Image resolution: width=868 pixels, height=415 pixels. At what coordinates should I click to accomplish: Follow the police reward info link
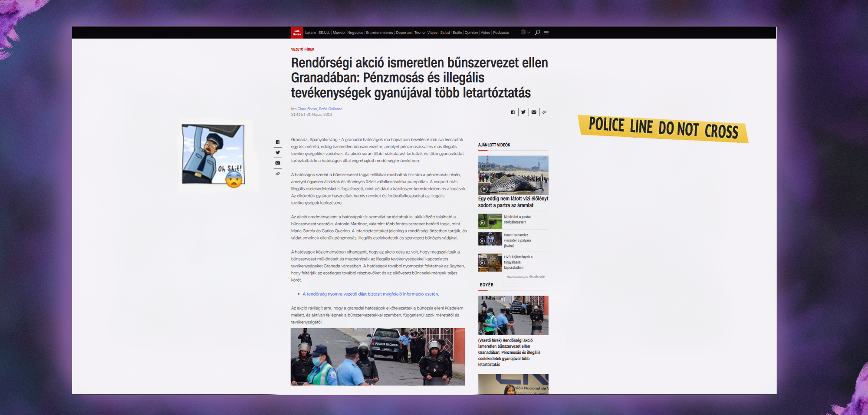point(371,294)
